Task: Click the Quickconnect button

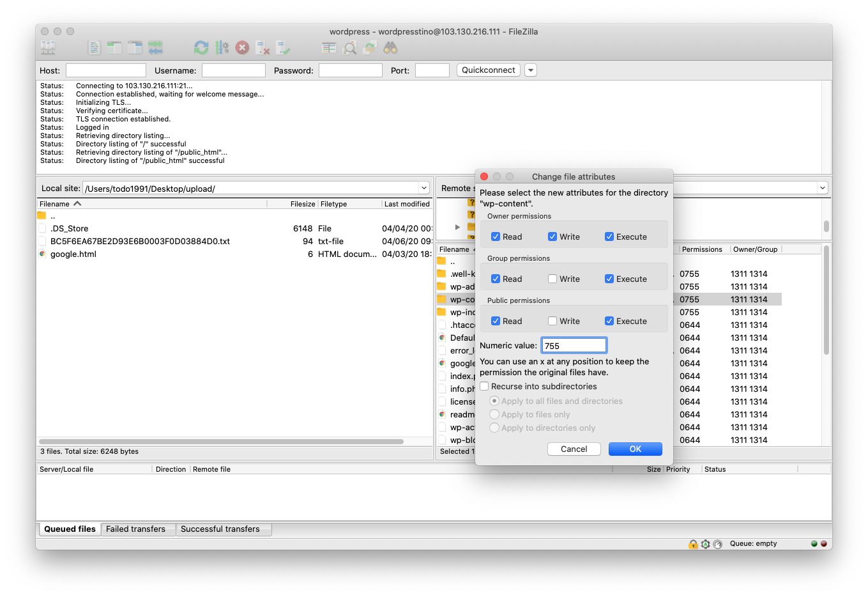Action: pos(489,70)
